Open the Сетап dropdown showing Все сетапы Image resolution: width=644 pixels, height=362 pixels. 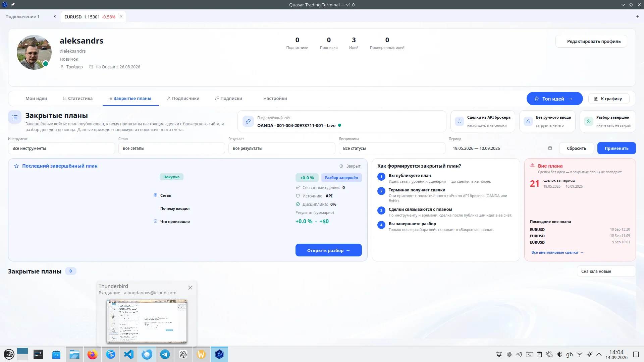[171, 148]
